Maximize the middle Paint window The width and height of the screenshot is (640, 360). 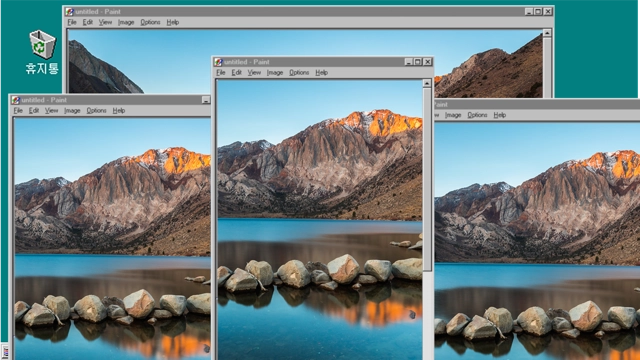(x=418, y=62)
